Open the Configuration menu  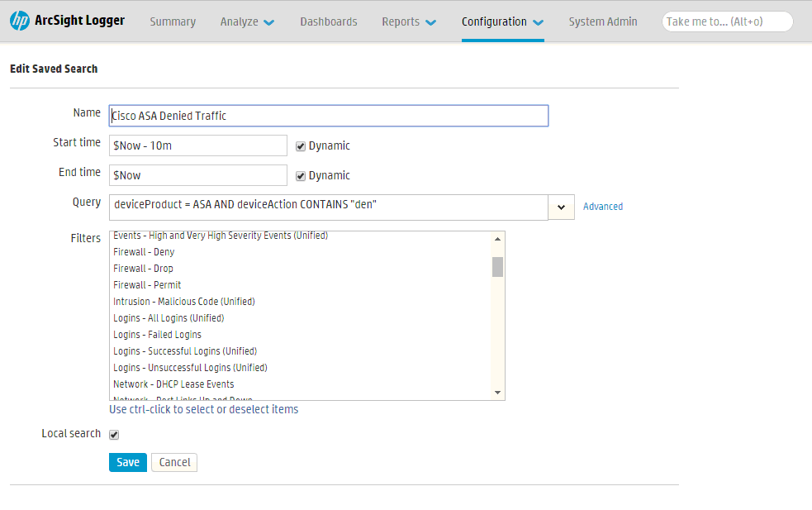click(502, 21)
